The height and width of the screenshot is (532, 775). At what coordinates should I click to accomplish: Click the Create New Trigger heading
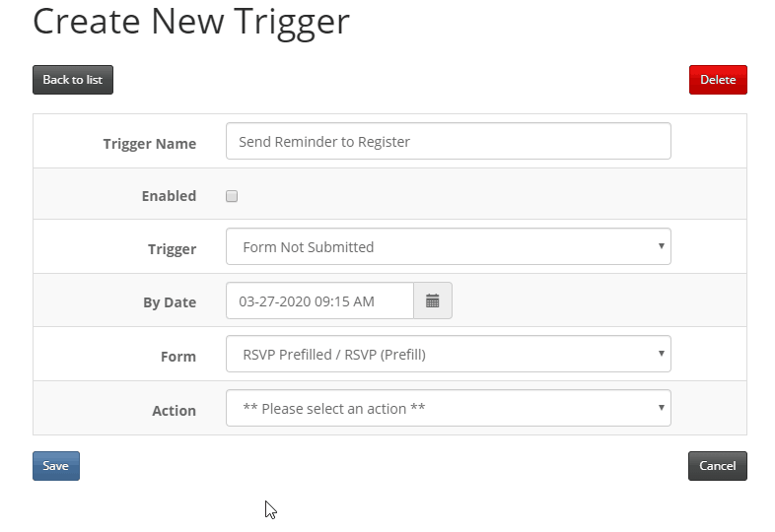(x=191, y=23)
